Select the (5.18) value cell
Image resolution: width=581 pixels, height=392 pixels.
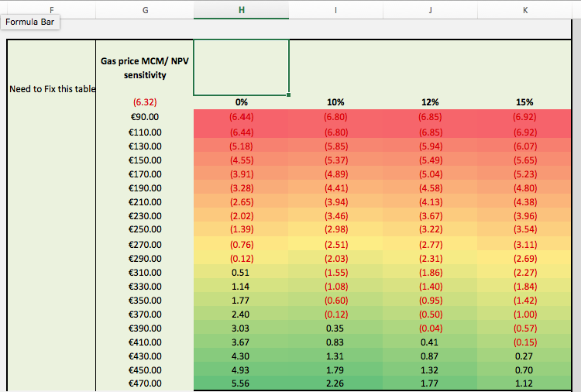coord(241,146)
